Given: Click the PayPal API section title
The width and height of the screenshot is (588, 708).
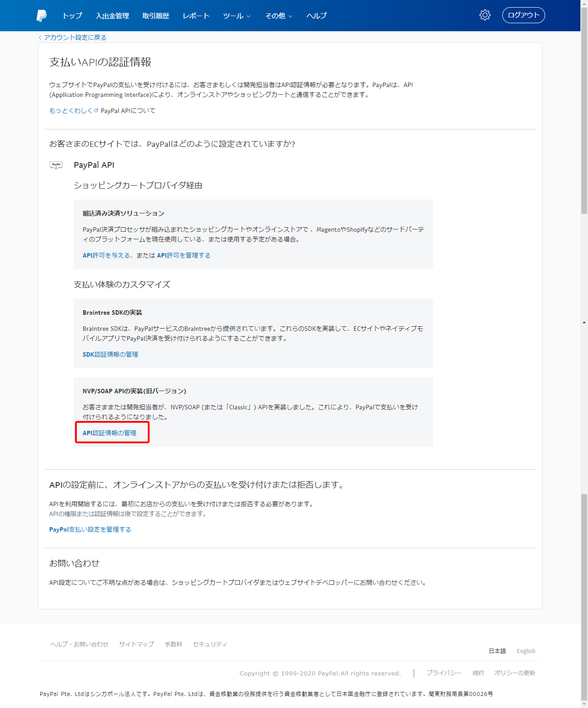Looking at the screenshot, I should pyautogui.click(x=94, y=165).
